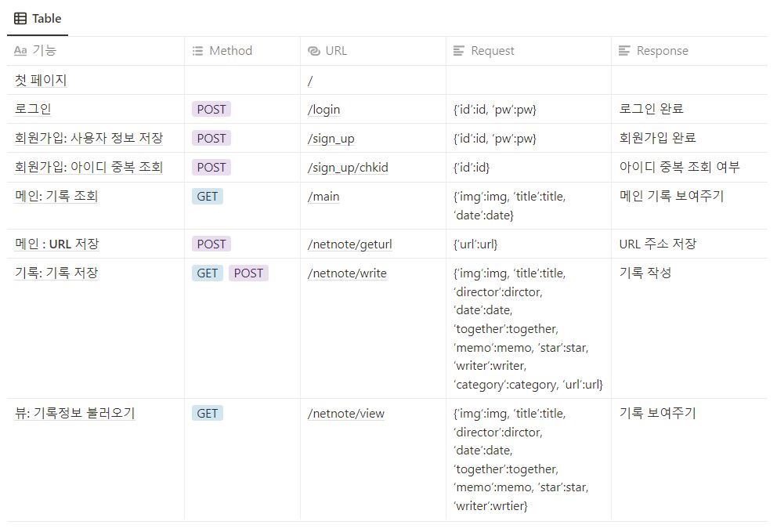Click the table icon beside the Table tab
The height and width of the screenshot is (532, 777).
tap(17, 19)
